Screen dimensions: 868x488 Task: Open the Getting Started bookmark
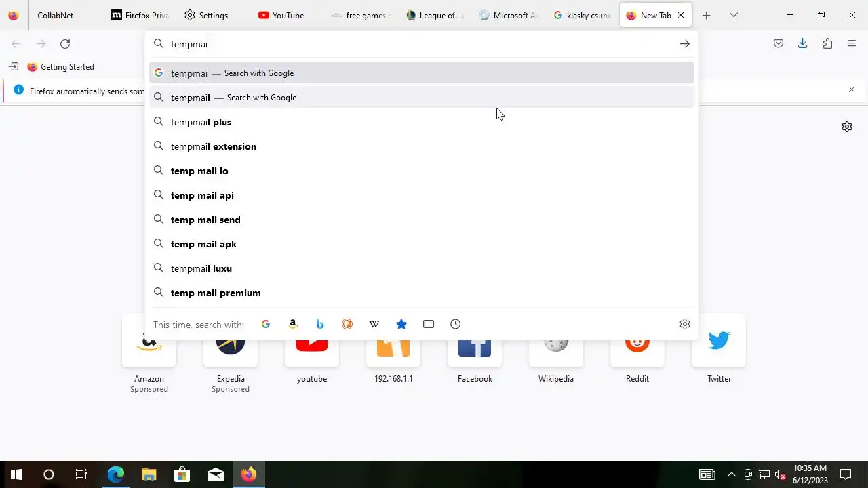(x=60, y=67)
